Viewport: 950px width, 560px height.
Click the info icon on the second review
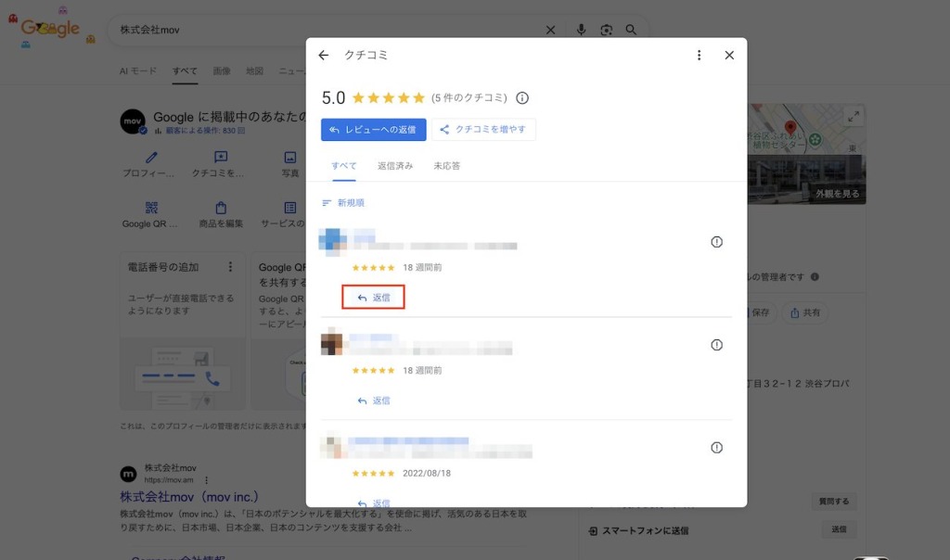[716, 345]
